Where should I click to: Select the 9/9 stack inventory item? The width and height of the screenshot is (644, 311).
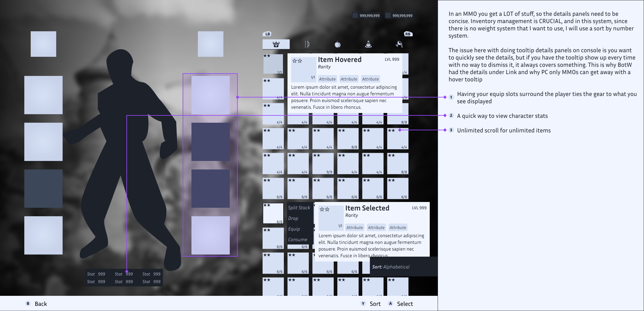point(323,163)
